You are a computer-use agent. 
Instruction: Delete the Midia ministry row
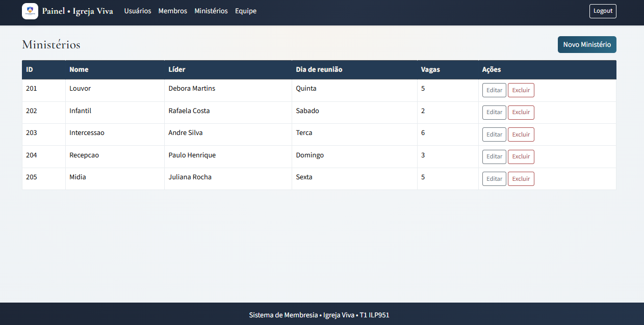pos(521,179)
